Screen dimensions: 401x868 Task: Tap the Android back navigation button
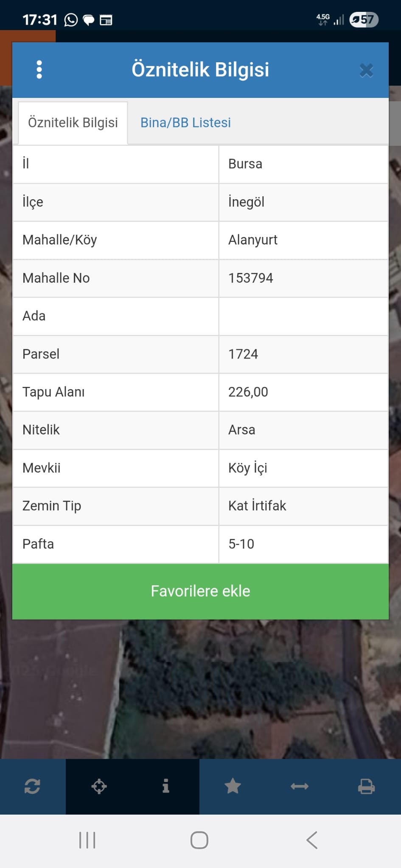312,840
